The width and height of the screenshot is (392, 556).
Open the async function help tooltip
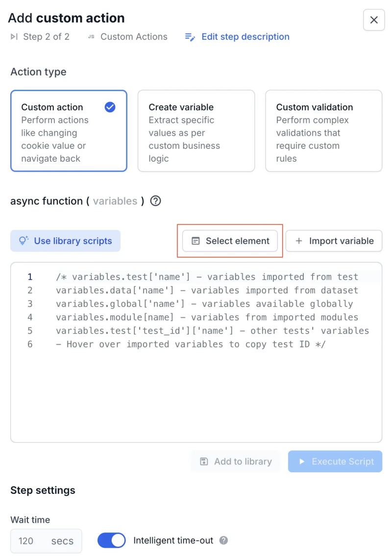[x=155, y=201]
